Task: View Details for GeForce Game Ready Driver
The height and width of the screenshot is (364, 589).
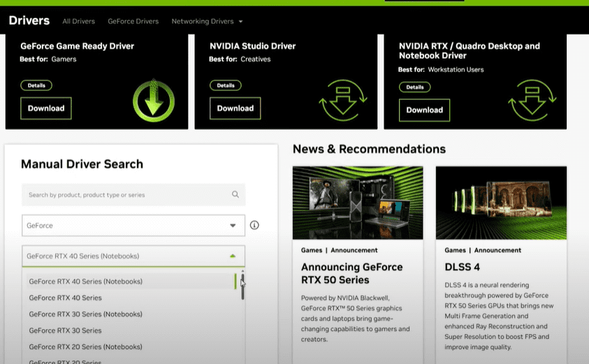Action: point(36,85)
